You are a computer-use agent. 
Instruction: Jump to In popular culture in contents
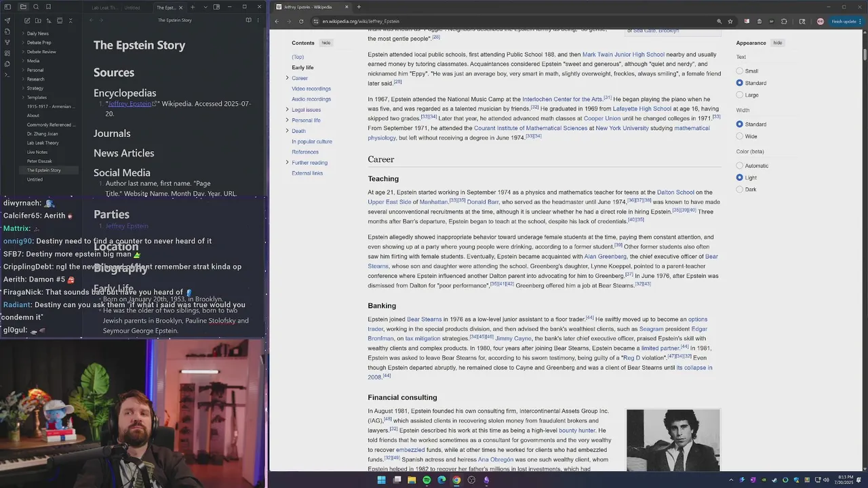coord(312,142)
